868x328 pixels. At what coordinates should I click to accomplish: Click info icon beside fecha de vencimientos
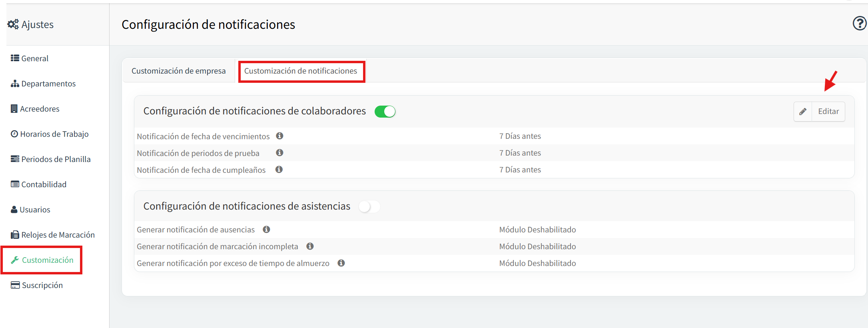click(280, 136)
